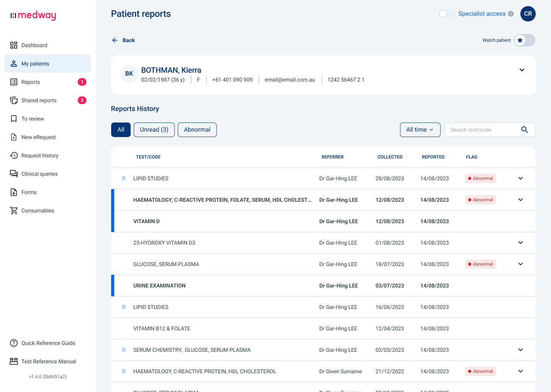Click the FLAG column header
551x392 pixels.
point(472,157)
